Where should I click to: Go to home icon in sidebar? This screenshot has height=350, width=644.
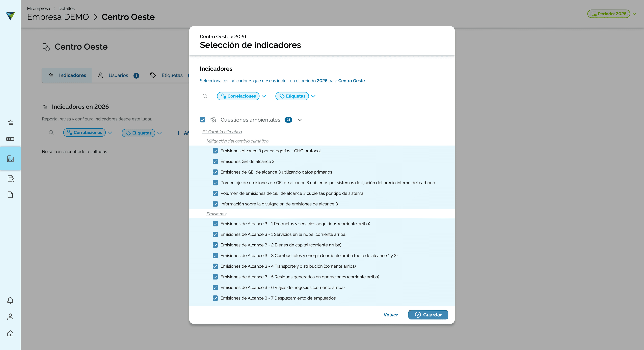tap(10, 334)
